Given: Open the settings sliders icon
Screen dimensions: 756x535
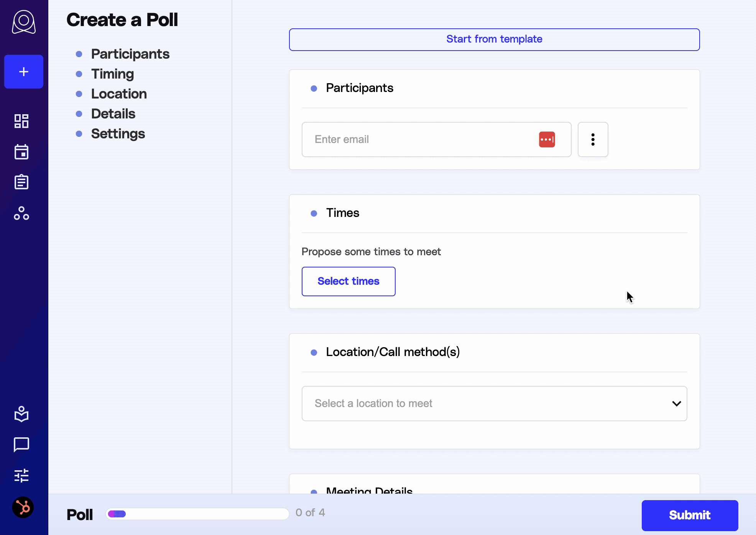Looking at the screenshot, I should 21,476.
